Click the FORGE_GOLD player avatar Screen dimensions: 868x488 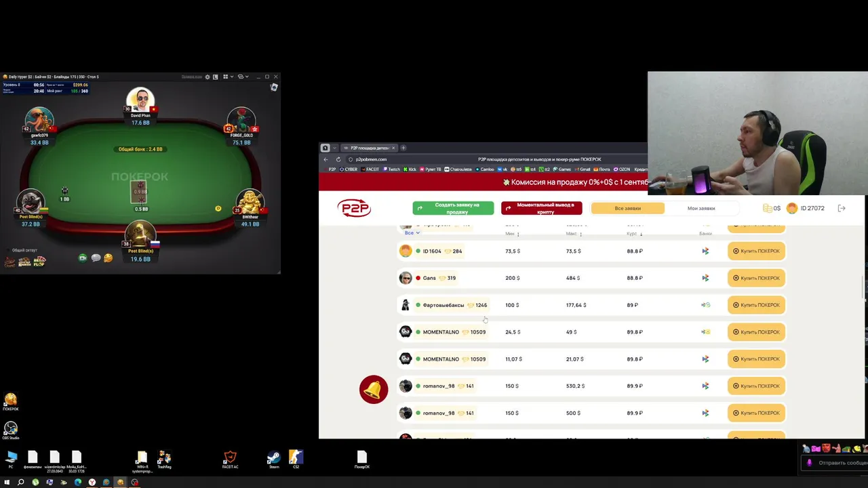[241, 120]
